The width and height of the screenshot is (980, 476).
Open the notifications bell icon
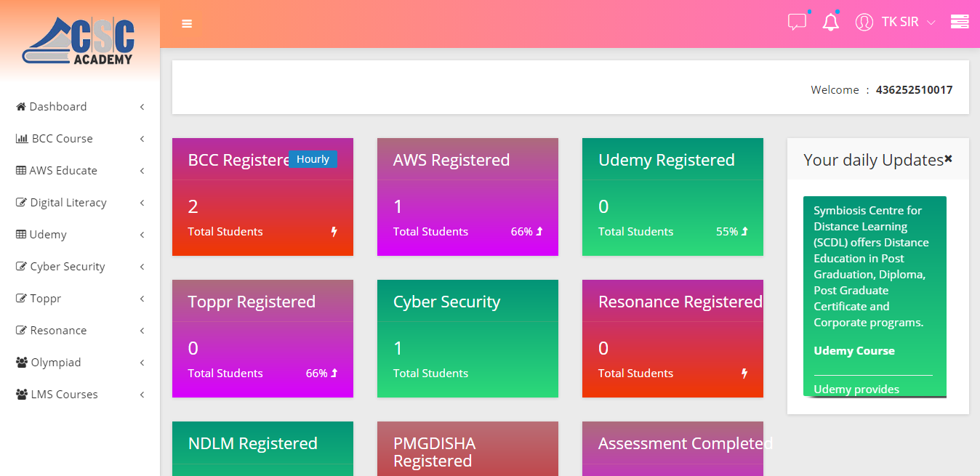[830, 23]
